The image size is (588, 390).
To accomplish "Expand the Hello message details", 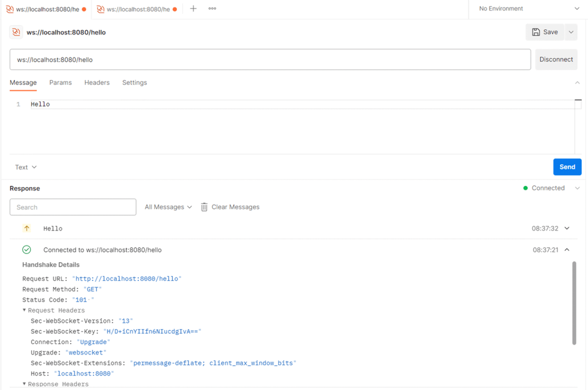I will (x=567, y=228).
